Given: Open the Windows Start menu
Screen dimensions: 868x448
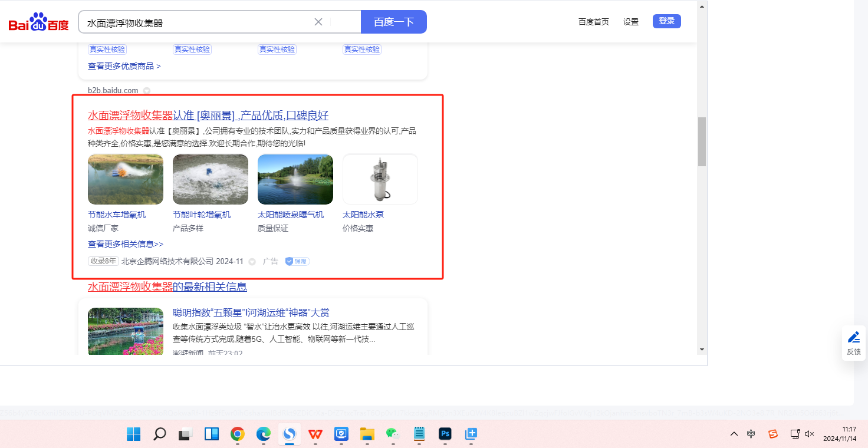Looking at the screenshot, I should [134, 434].
